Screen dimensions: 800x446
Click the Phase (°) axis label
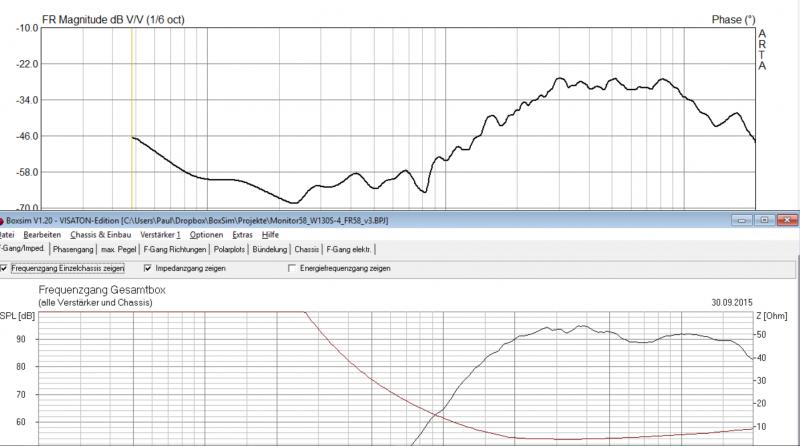click(733, 20)
